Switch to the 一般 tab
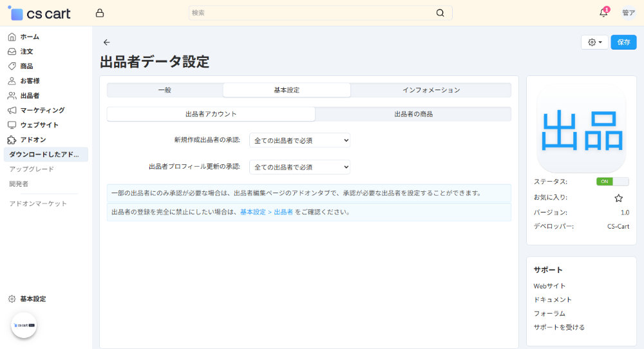The image size is (644, 349). pyautogui.click(x=165, y=90)
